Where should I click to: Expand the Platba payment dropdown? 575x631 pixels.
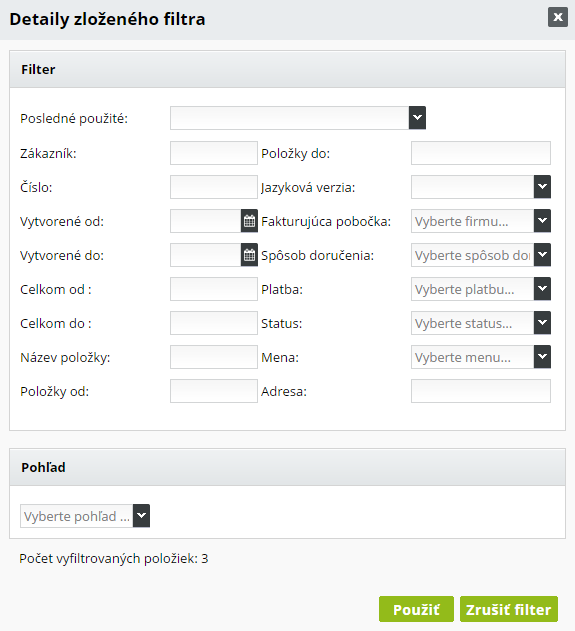coord(542,289)
